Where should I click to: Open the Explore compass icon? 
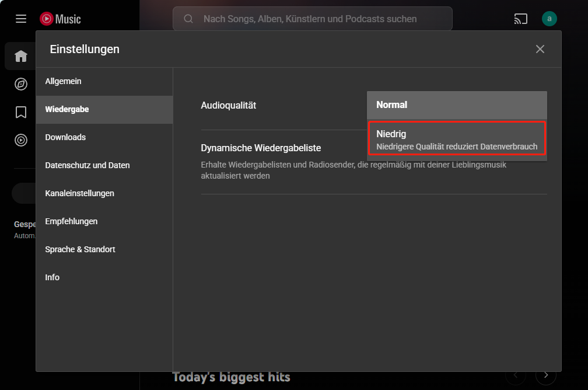[21, 84]
